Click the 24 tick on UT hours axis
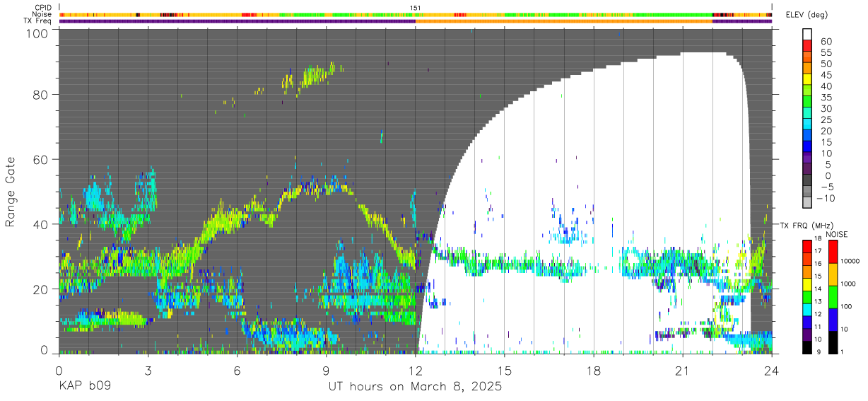The height and width of the screenshot is (401, 868). pyautogui.click(x=772, y=369)
